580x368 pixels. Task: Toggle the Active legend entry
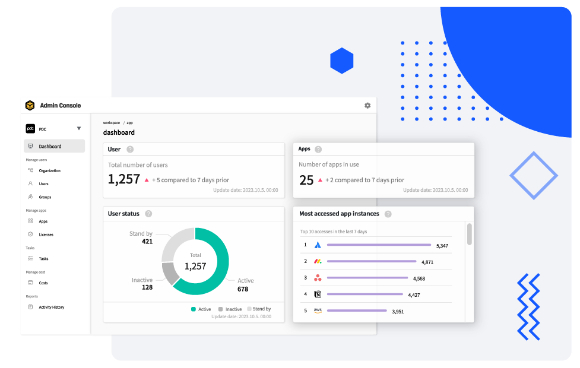tap(201, 309)
